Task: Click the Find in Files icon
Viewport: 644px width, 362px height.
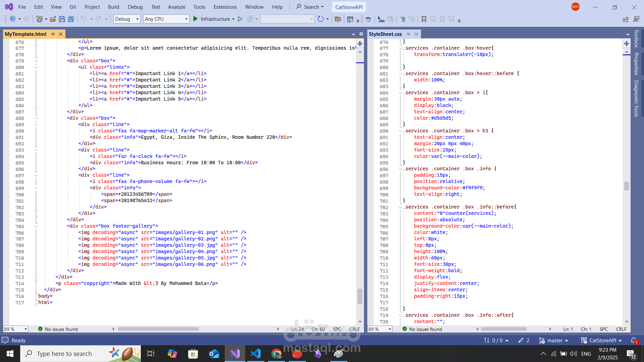Action: coord(338,19)
